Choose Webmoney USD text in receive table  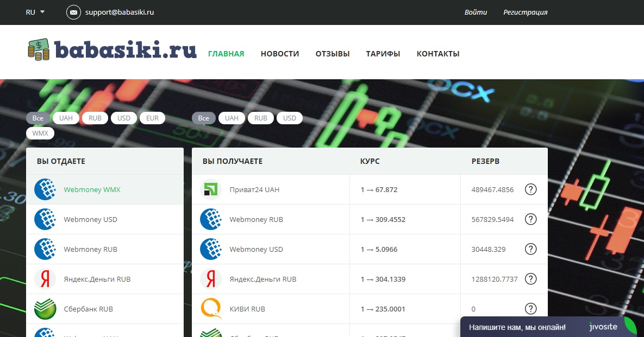click(x=257, y=249)
